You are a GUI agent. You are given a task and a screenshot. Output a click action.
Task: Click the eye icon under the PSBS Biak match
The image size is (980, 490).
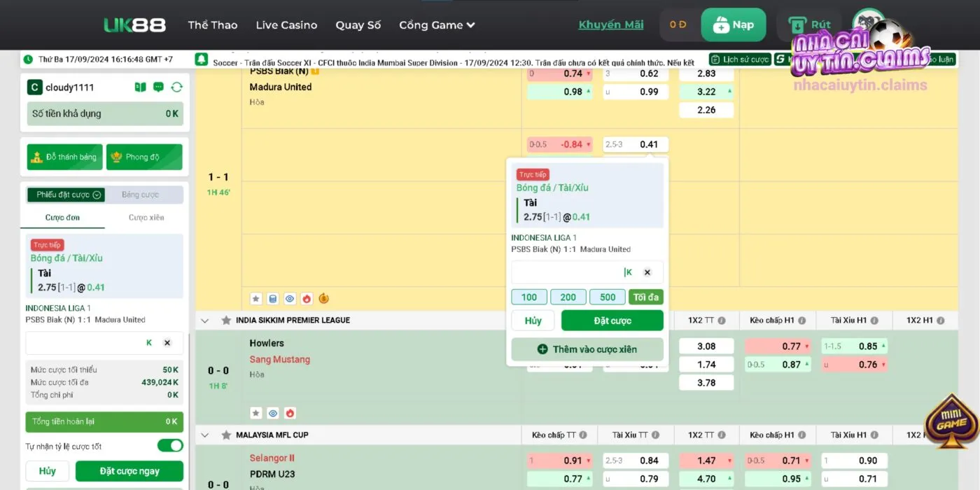click(x=290, y=299)
